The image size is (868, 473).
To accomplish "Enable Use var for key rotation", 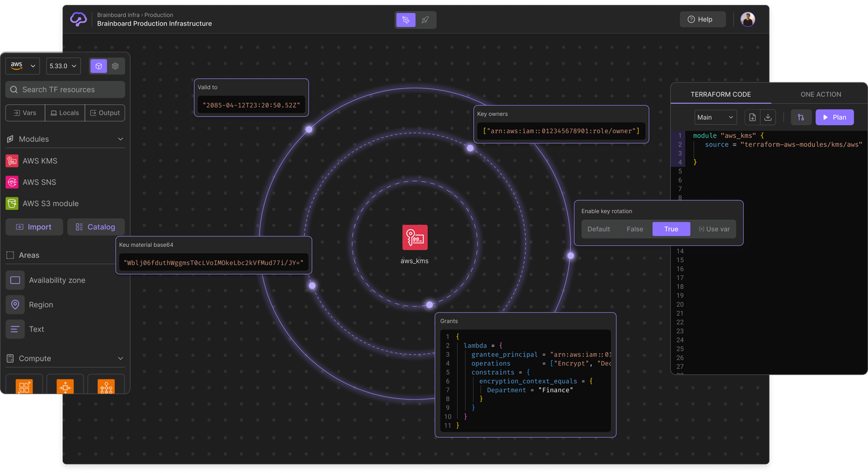I will pyautogui.click(x=714, y=229).
